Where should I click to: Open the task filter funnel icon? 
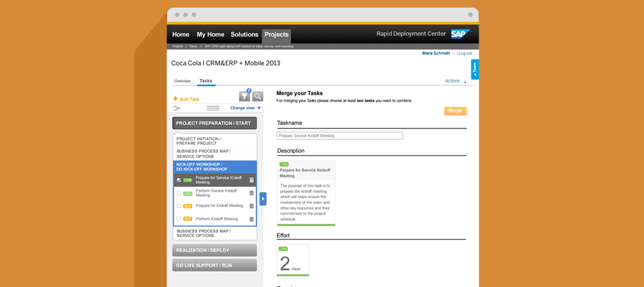point(244,96)
